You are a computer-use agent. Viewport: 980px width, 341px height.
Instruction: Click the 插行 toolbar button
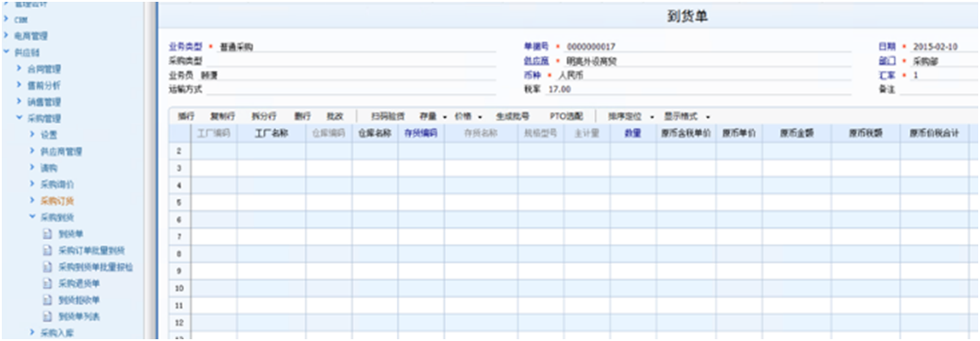click(x=186, y=116)
